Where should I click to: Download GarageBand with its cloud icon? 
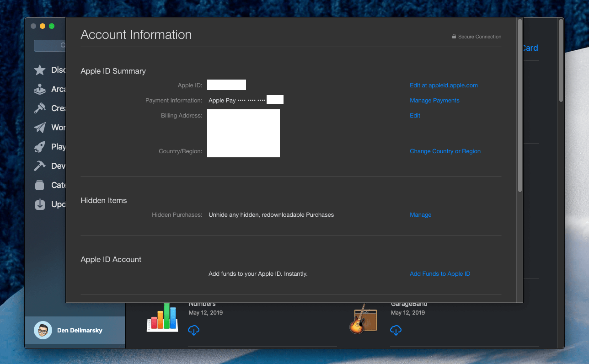pos(396,330)
